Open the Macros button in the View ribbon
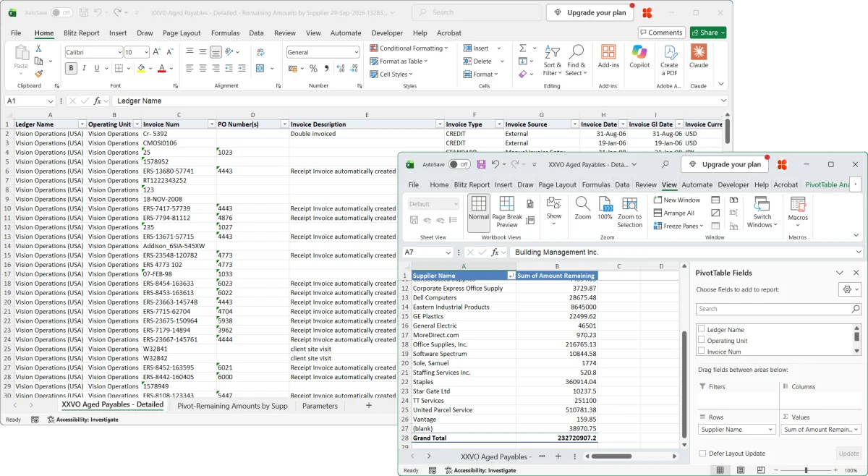868x476 pixels. (798, 211)
